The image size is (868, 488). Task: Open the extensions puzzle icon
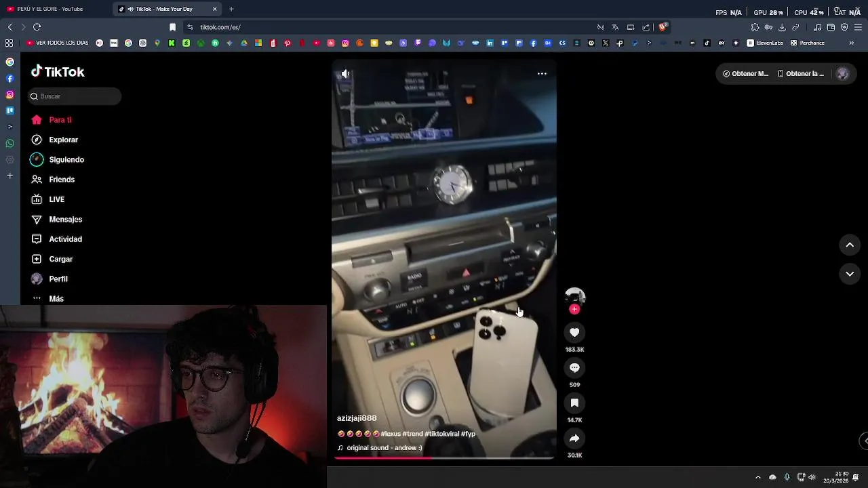755,27
